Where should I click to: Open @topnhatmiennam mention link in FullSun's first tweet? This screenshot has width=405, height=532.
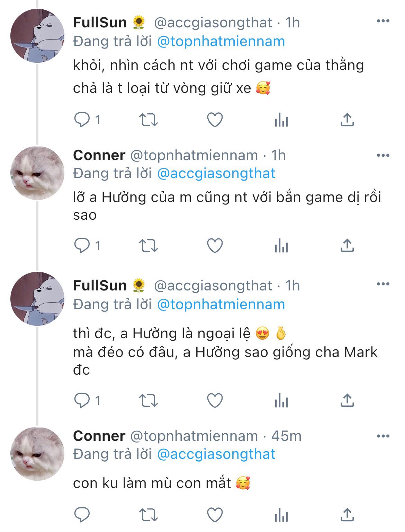pyautogui.click(x=221, y=42)
